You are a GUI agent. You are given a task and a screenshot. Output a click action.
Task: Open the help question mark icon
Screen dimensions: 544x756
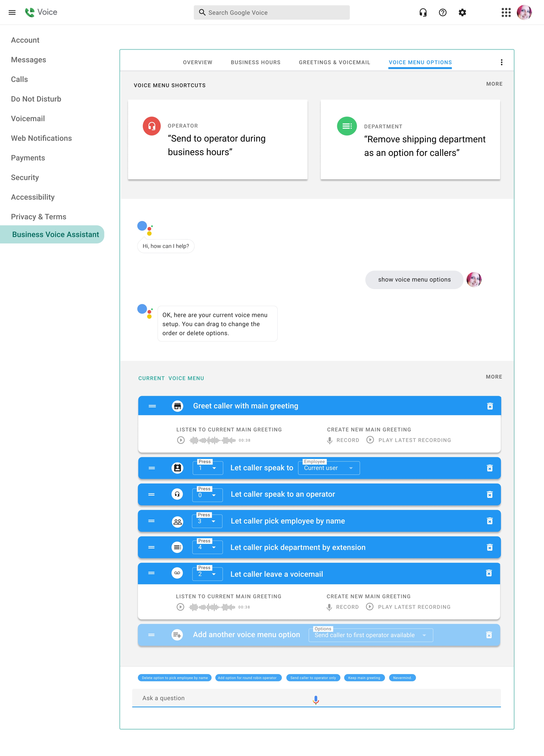443,13
